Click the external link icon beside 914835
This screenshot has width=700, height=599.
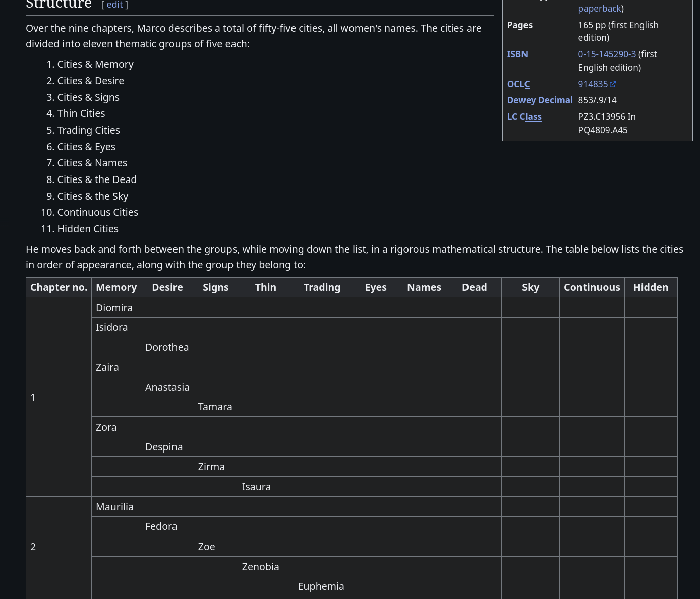(x=613, y=84)
